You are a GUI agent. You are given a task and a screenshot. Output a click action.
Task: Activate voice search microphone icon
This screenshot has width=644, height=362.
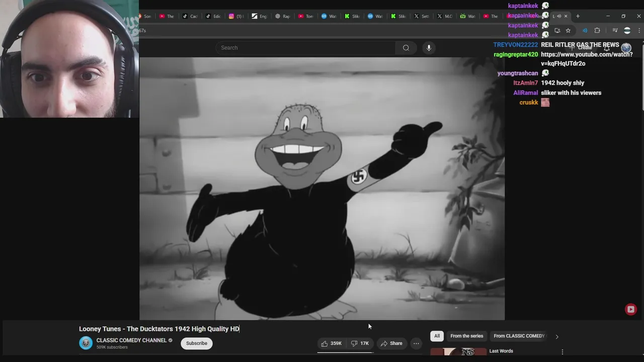pos(429,48)
